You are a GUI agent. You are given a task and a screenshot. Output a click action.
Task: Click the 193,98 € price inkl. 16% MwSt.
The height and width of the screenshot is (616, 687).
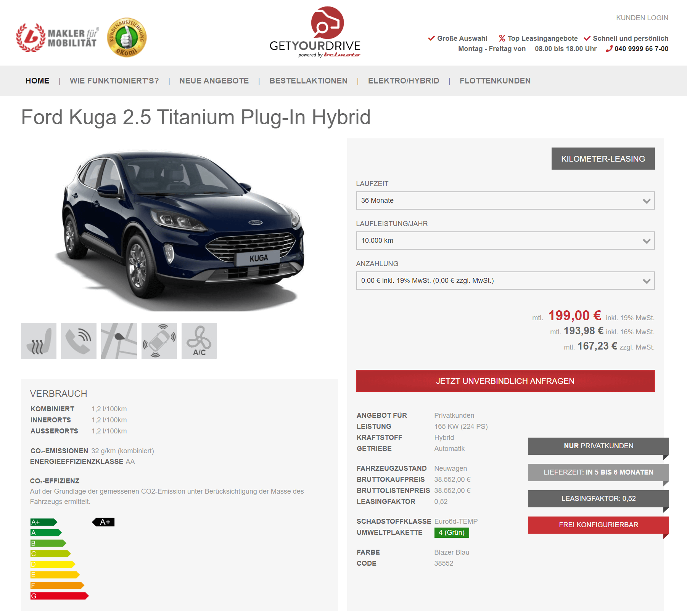[584, 331]
